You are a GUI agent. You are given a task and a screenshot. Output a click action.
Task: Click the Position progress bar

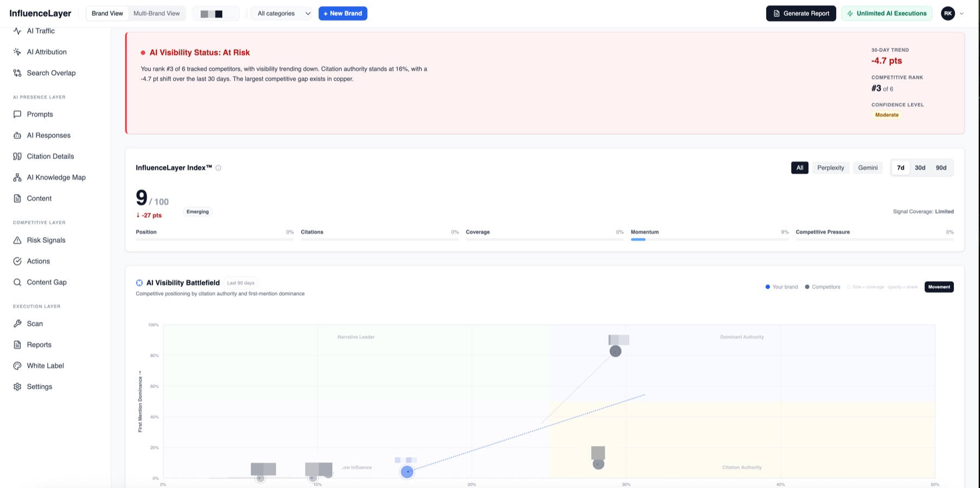[215, 240]
